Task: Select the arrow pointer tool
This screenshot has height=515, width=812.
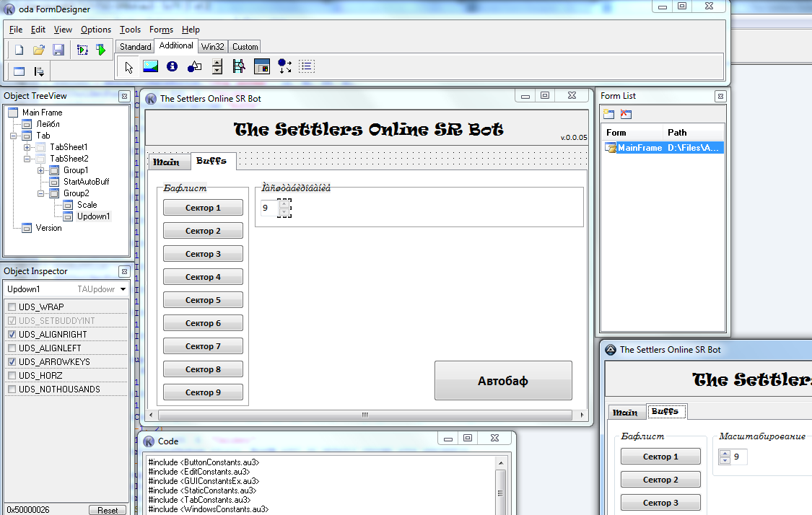Action: pyautogui.click(x=128, y=67)
